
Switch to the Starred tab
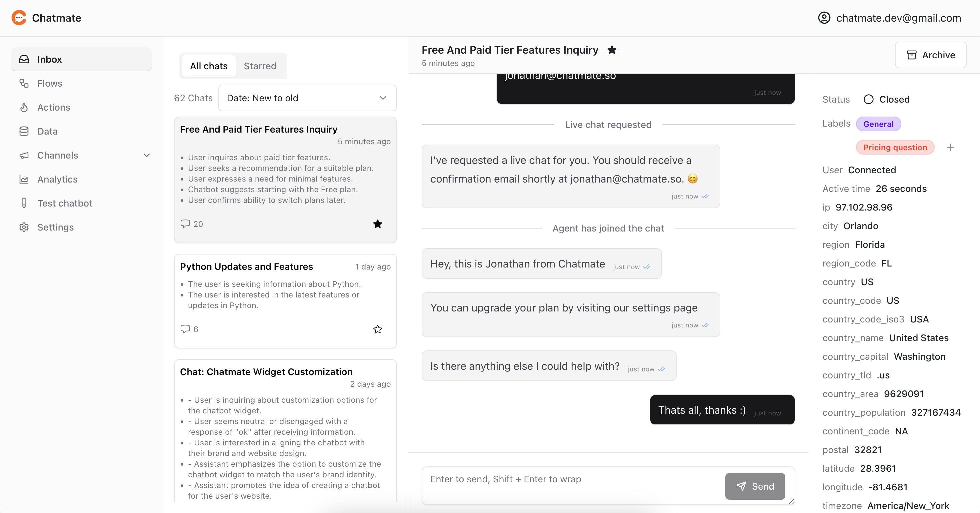pos(260,66)
